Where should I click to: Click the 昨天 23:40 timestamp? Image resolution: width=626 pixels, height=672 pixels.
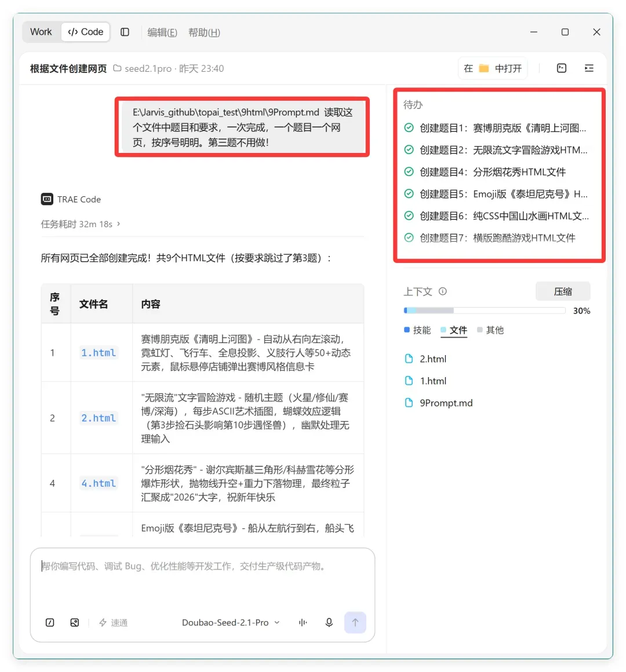[x=202, y=68]
